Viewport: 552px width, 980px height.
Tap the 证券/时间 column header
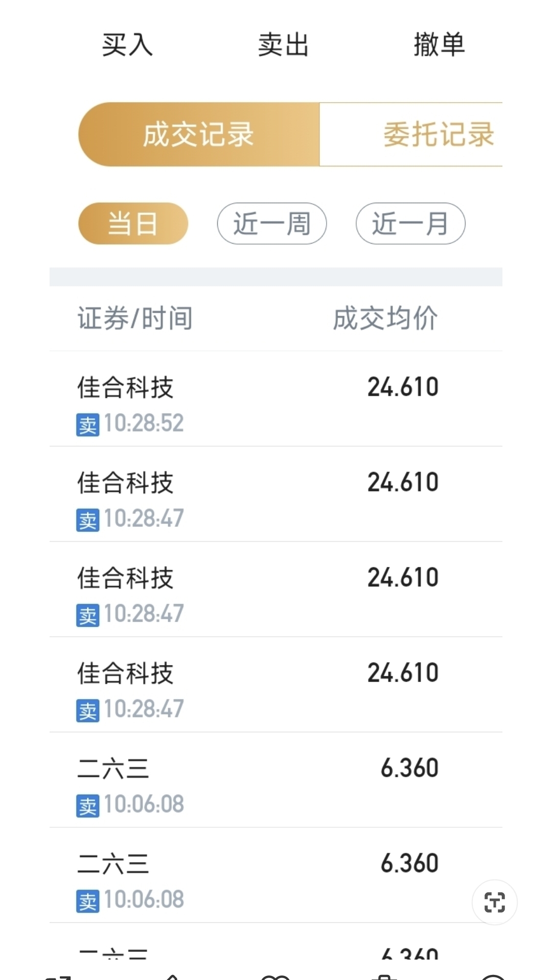135,318
